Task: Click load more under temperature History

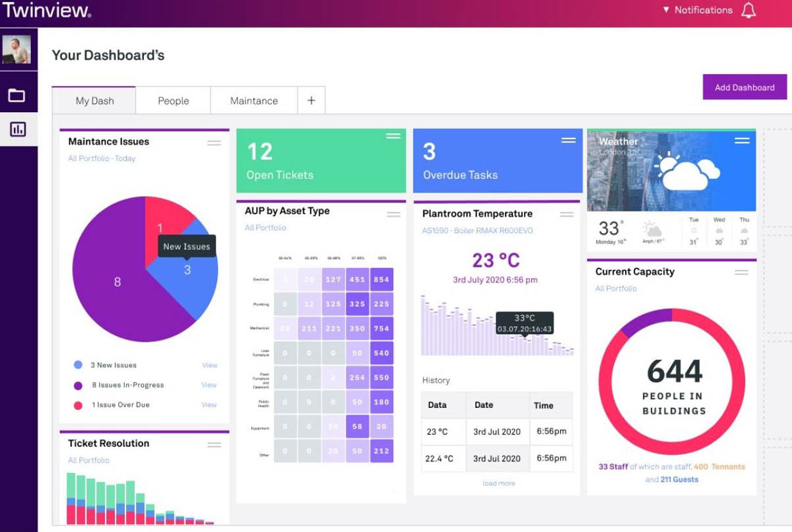Action: pyautogui.click(x=498, y=483)
